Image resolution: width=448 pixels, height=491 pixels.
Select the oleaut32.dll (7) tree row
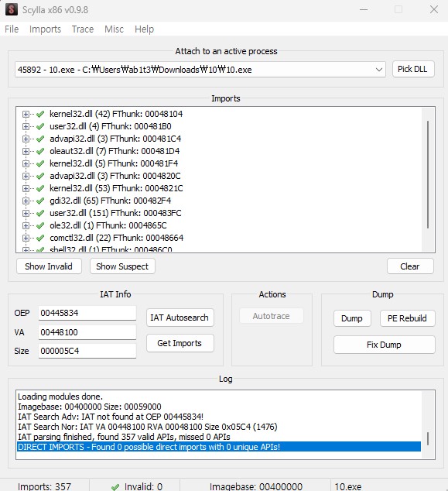tap(115, 151)
